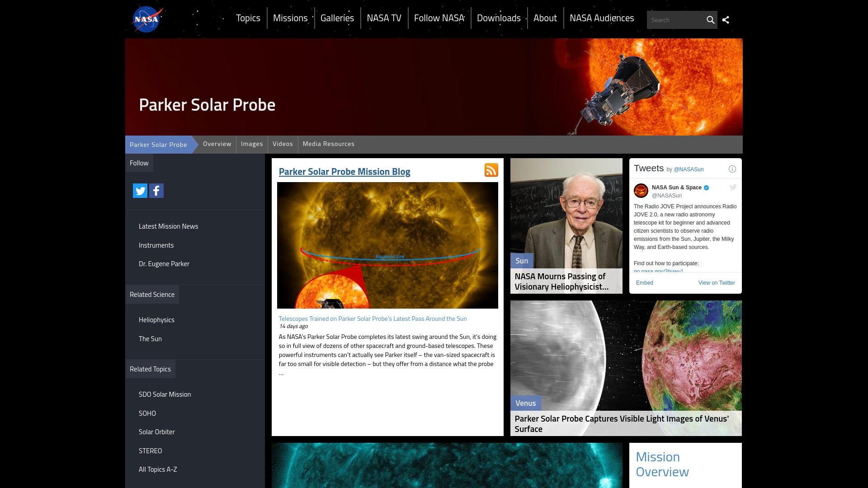Open NASA TV menu
This screenshot has height=488, width=868.
pyautogui.click(x=384, y=18)
